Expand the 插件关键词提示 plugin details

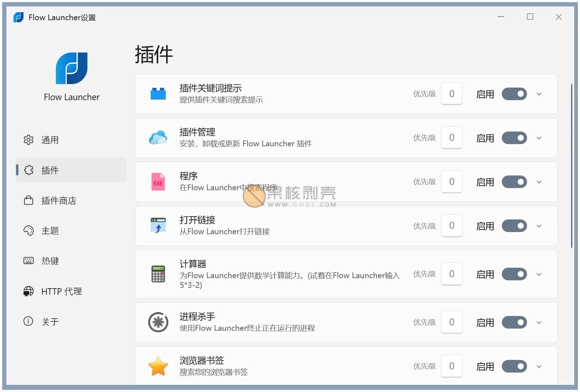[539, 94]
